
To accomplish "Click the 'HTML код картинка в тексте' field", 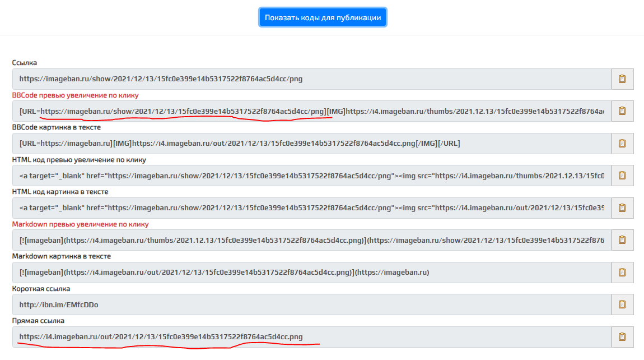I will [x=311, y=208].
